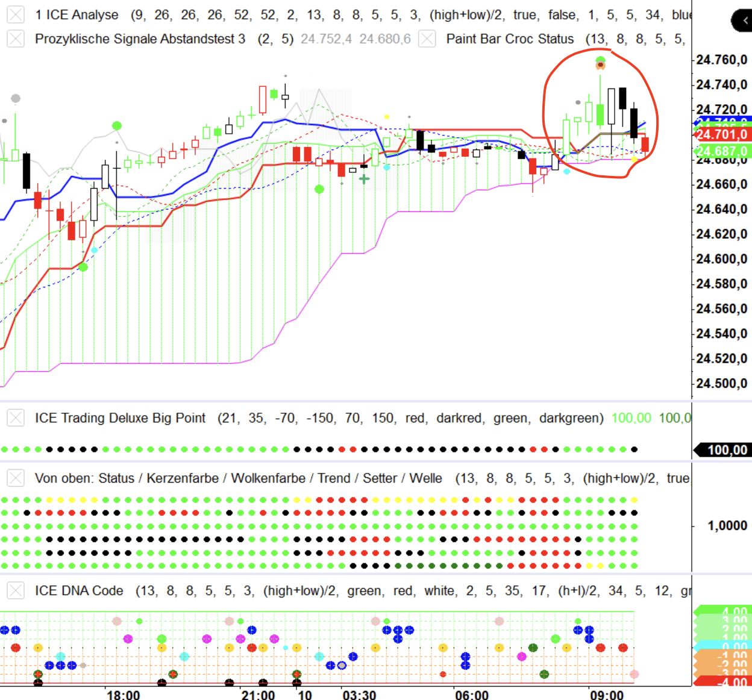Image resolution: width=752 pixels, height=700 pixels.
Task: Remove the 1 ICE Analyse indicator
Action: coord(16,15)
